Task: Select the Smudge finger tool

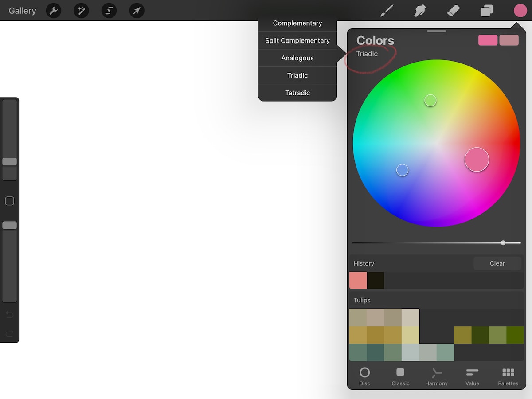Action: (x=420, y=11)
